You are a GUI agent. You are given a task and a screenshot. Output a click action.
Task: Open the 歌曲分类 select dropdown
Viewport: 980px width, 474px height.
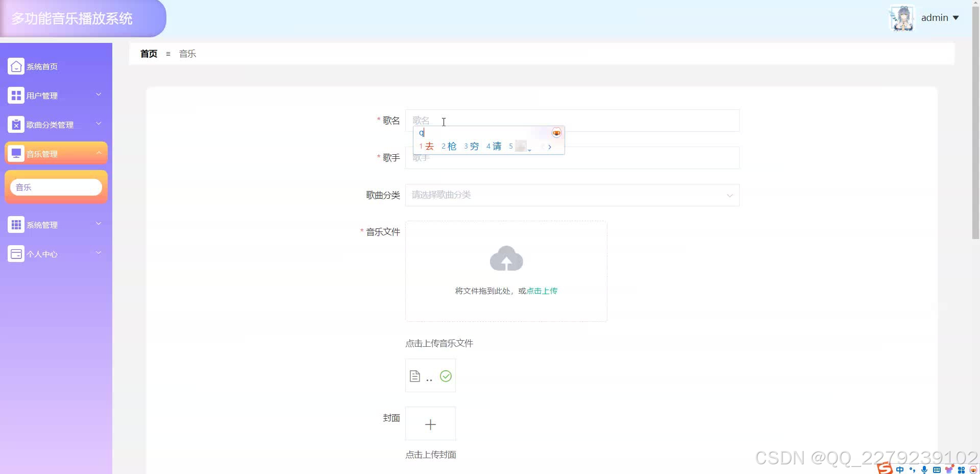(572, 195)
